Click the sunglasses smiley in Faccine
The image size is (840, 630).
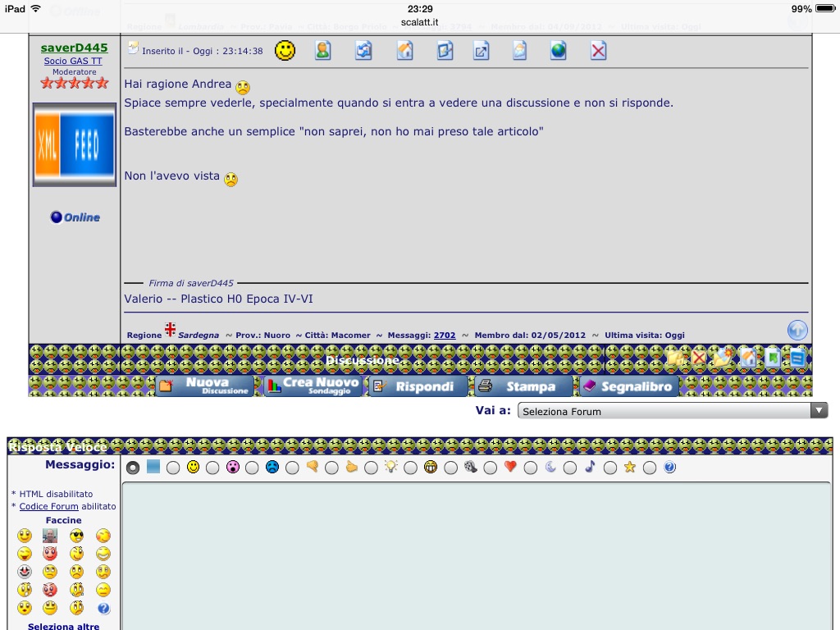pyautogui.click(x=76, y=535)
